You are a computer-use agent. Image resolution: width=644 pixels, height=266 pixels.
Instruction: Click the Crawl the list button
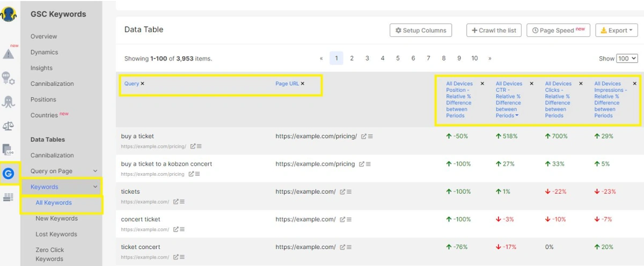(x=494, y=31)
